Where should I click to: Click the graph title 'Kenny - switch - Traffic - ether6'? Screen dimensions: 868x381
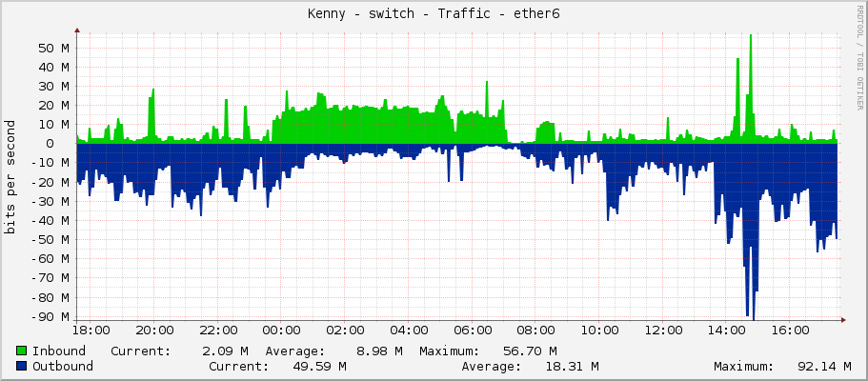pos(434,14)
